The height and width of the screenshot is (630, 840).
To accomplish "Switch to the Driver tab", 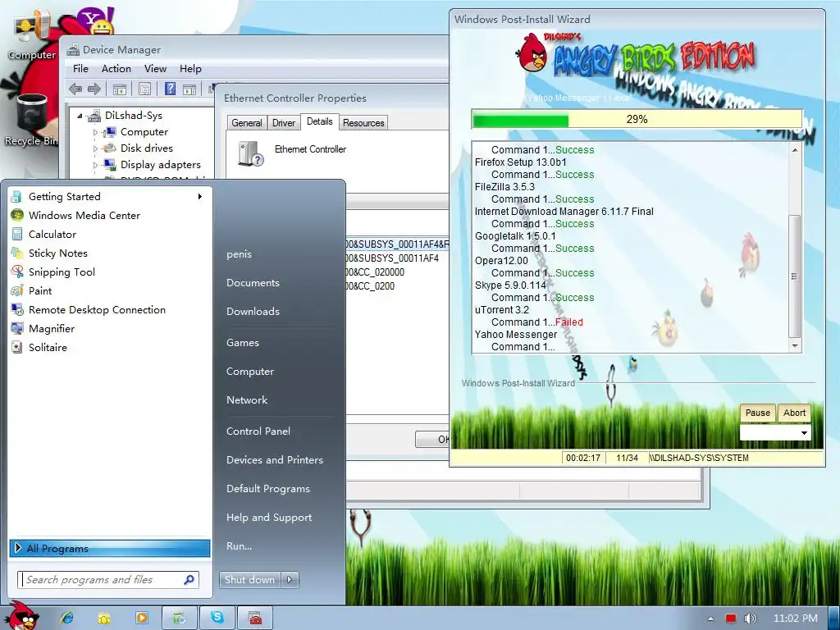I will [x=283, y=123].
